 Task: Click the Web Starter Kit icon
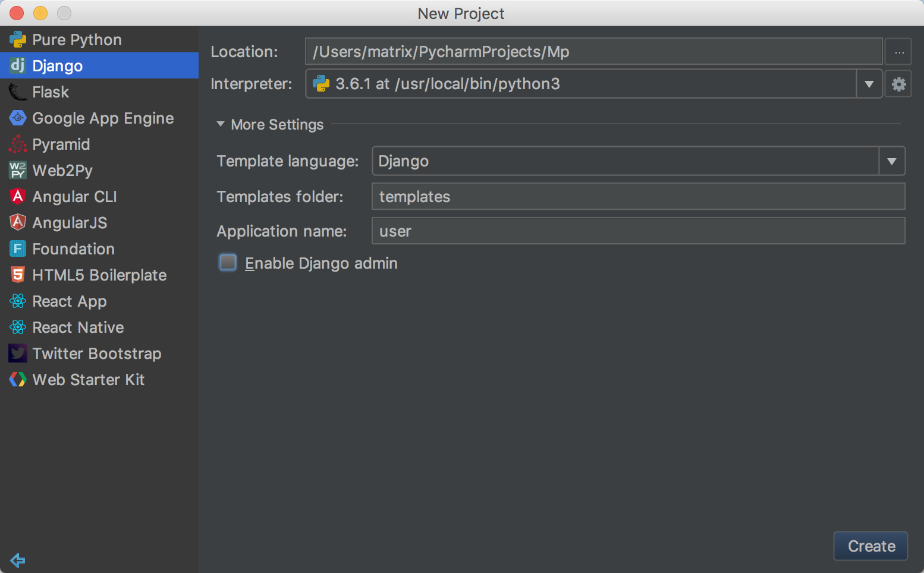tap(18, 379)
